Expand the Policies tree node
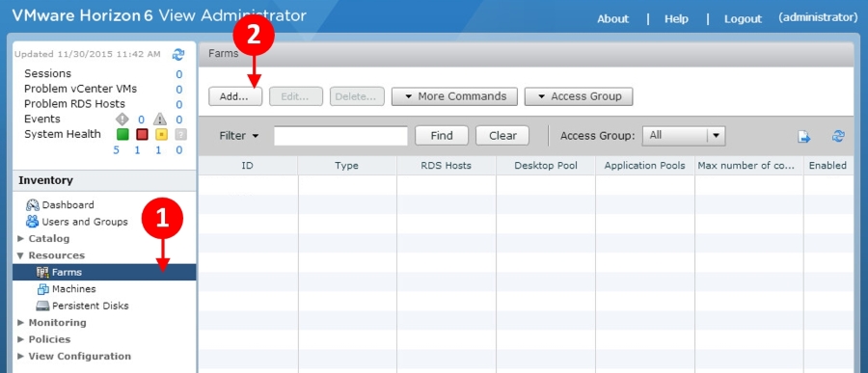The height and width of the screenshot is (373, 868). coord(21,339)
